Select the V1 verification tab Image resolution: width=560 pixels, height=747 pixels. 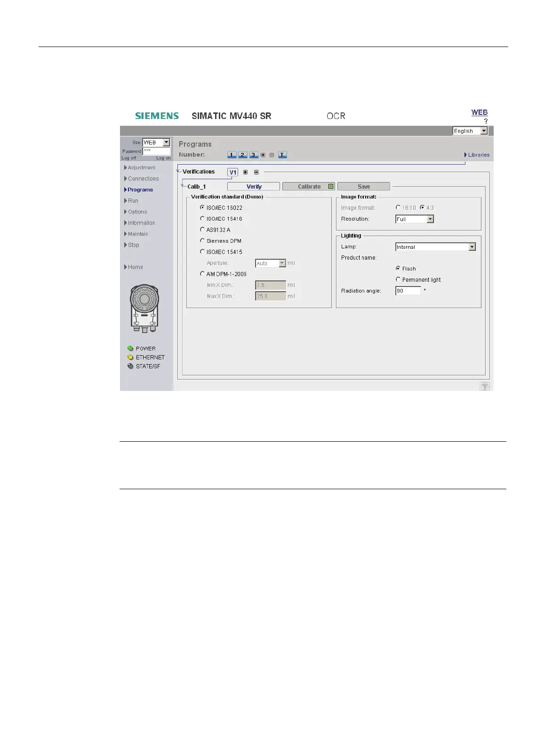coord(232,172)
